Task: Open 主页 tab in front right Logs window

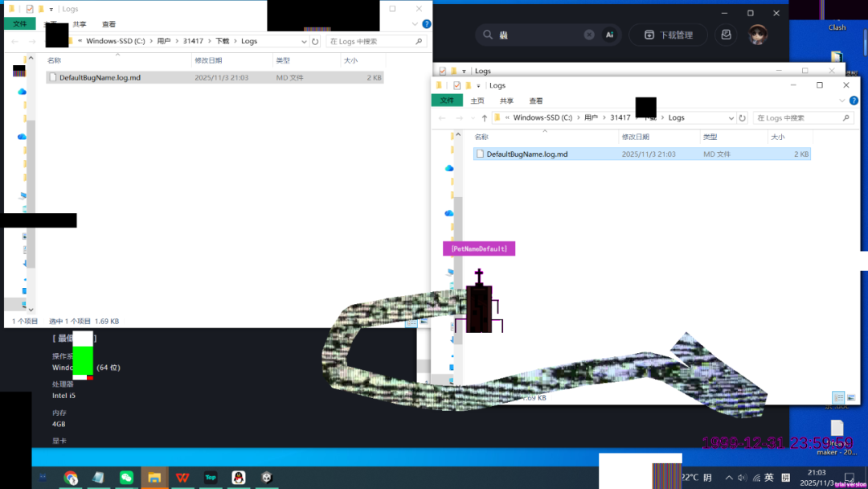Action: click(477, 101)
